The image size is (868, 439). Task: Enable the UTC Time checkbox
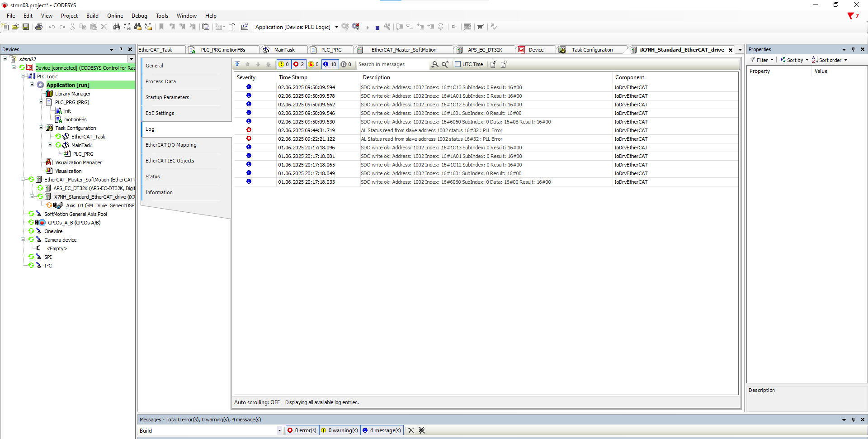click(458, 64)
